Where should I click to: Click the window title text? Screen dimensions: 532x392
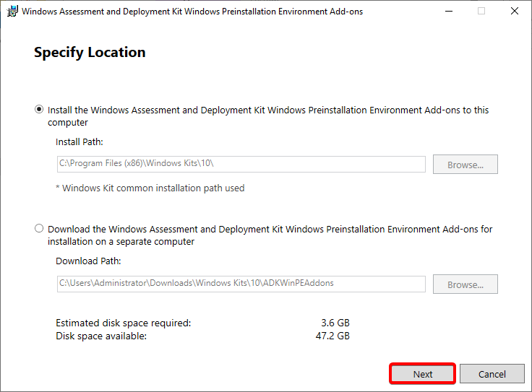coord(192,12)
